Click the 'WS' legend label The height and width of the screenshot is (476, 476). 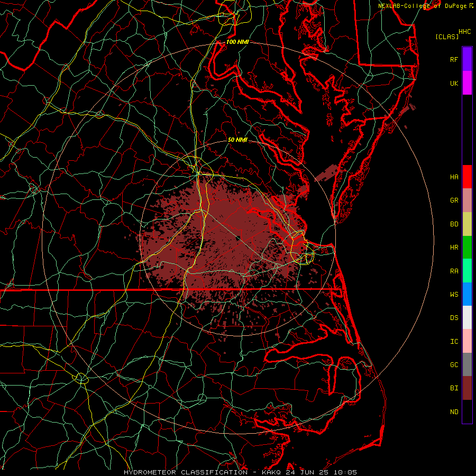coord(454,294)
